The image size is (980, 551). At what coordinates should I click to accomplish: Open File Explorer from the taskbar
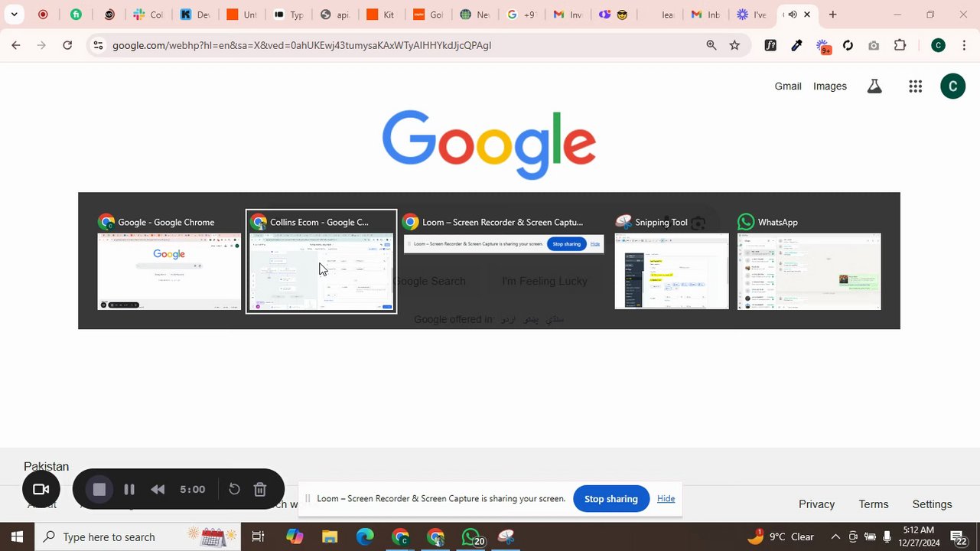pyautogui.click(x=330, y=537)
